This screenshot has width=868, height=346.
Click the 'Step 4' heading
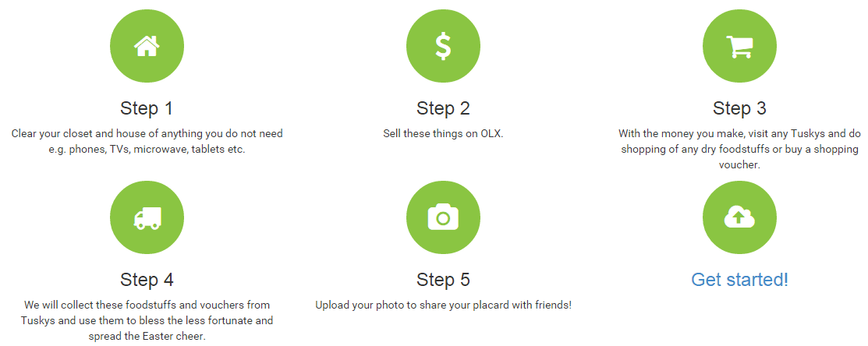[147, 280]
